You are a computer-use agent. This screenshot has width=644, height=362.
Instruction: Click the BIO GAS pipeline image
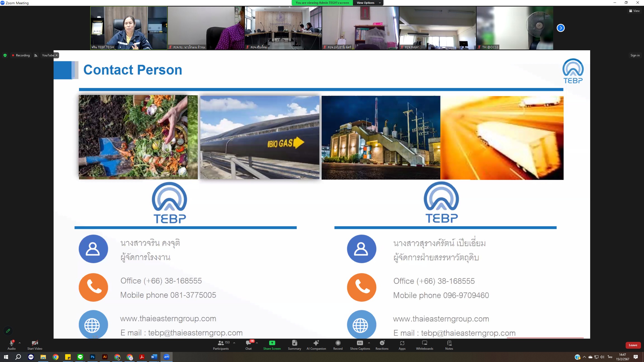(260, 137)
